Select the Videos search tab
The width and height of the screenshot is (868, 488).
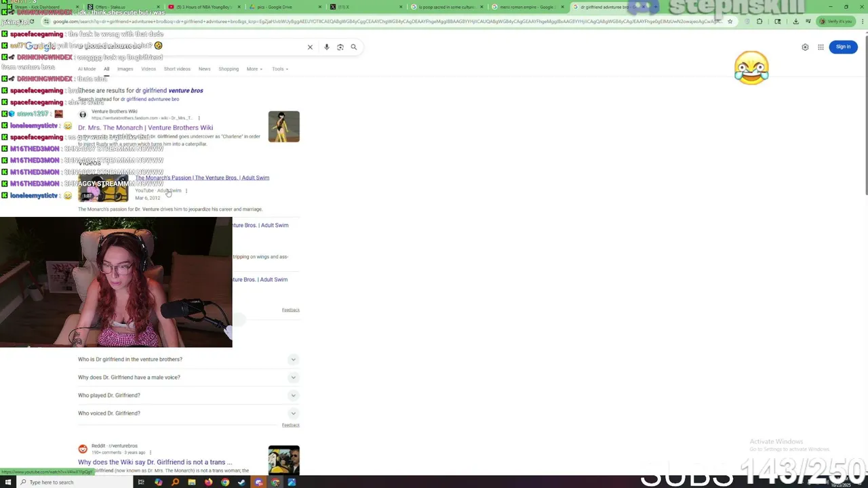click(x=149, y=68)
